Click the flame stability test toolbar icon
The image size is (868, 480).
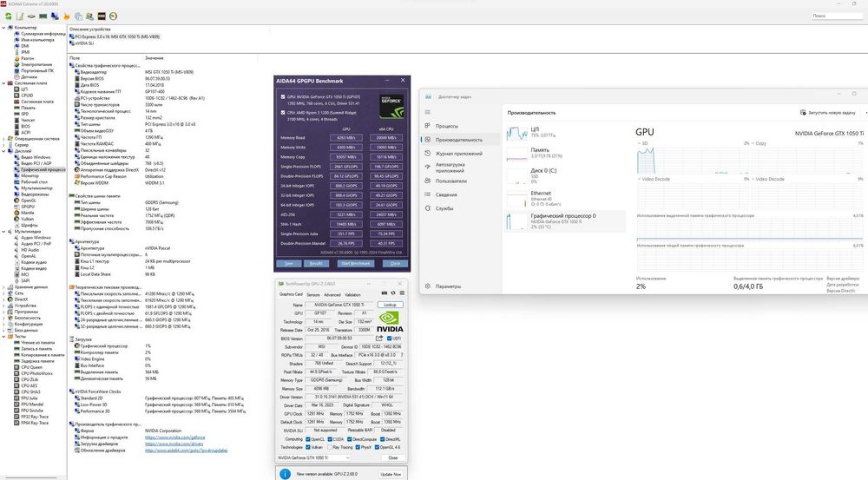pyautogui.click(x=67, y=16)
